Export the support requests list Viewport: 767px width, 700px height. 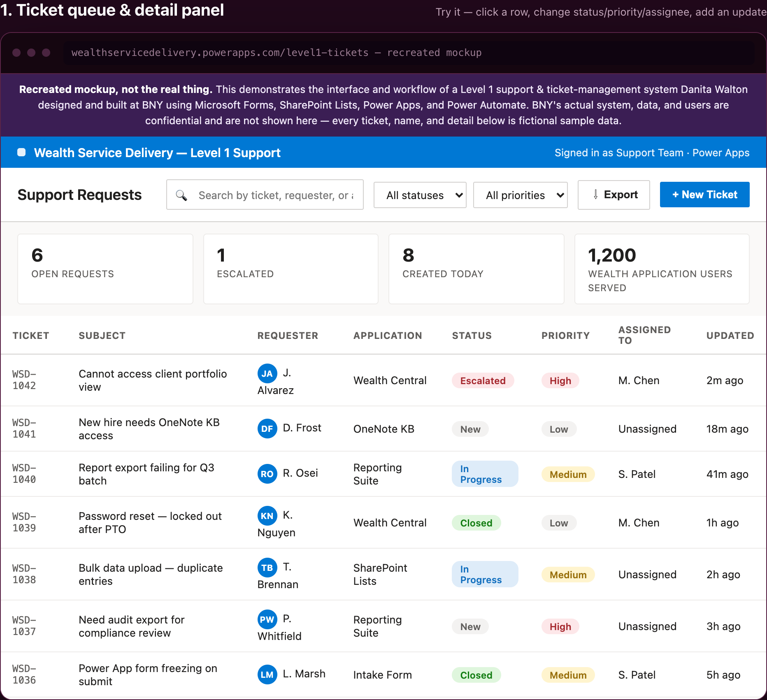(614, 195)
